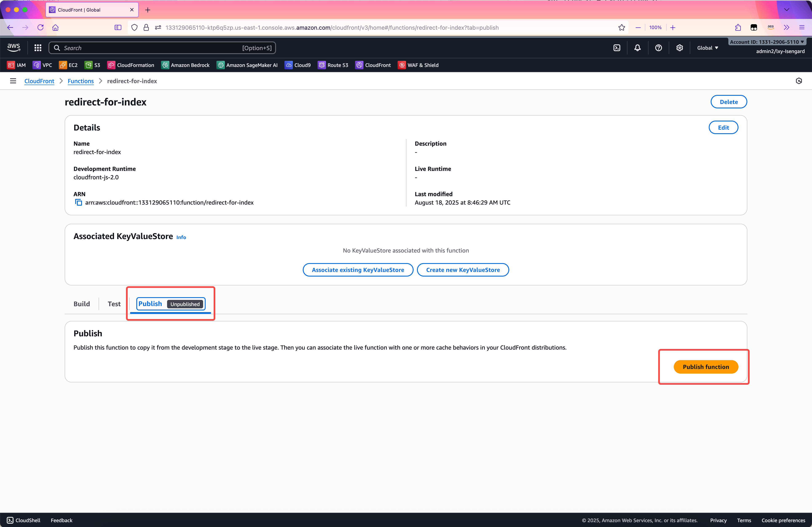Click Associate existing KeyValueStore button

tap(358, 270)
